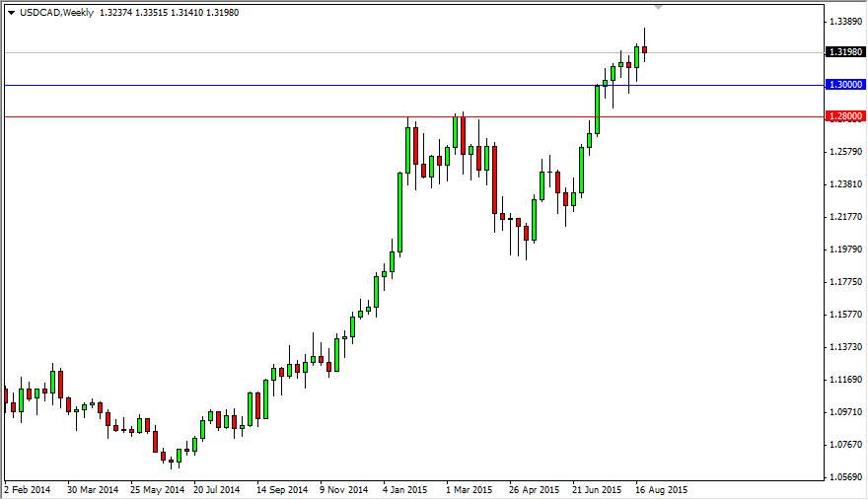The image size is (868, 500).
Task: Click the 1.19790 price scale label
Action: tap(846, 250)
